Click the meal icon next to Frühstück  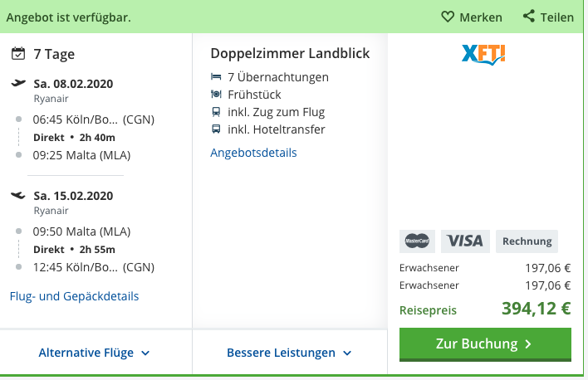pyautogui.click(x=216, y=94)
